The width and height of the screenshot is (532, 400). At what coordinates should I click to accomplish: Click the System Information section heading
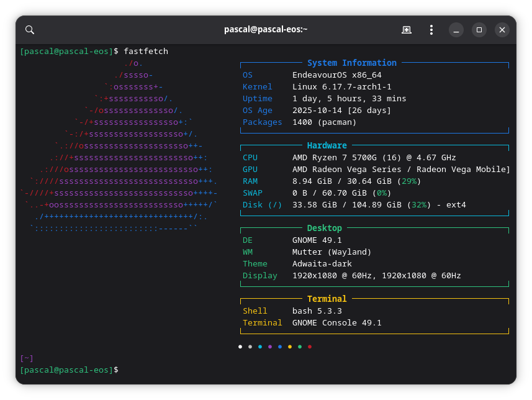[x=351, y=63]
